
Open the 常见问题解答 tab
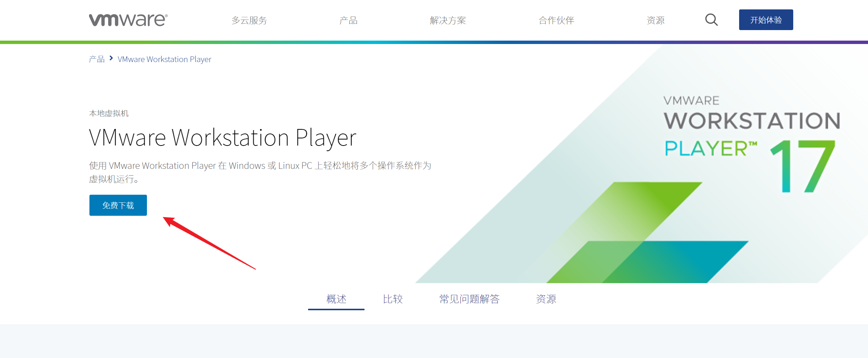point(470,299)
